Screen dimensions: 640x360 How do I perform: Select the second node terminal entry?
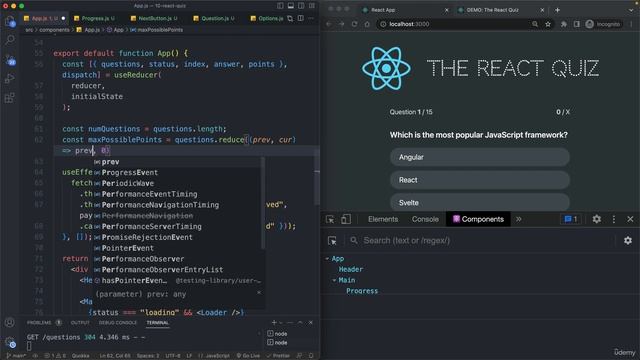(x=278, y=342)
